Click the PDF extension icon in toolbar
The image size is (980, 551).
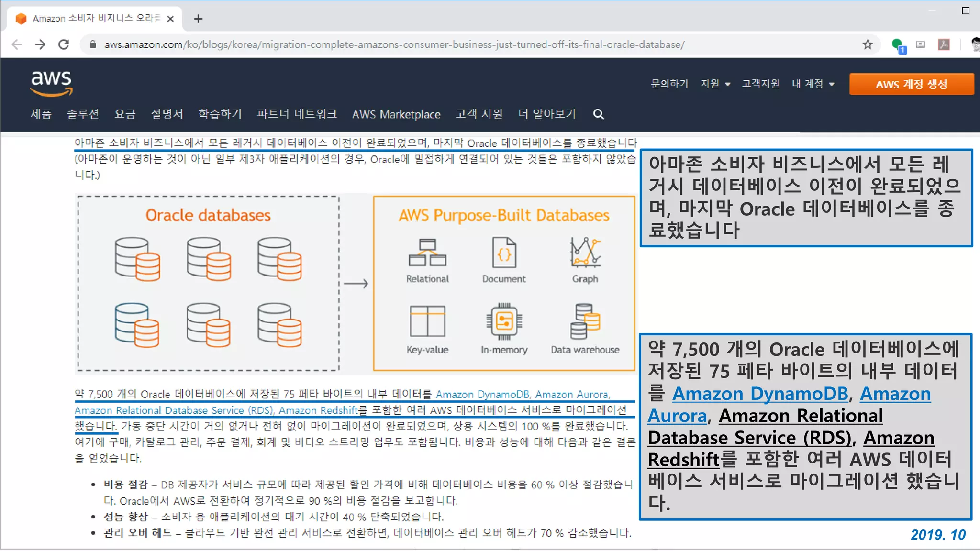coord(944,44)
